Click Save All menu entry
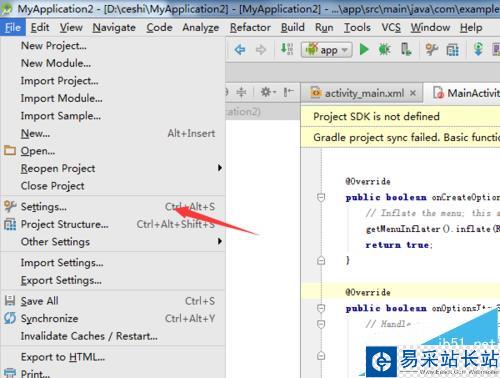Screen dimensions: 500x378 pos(113,301)
